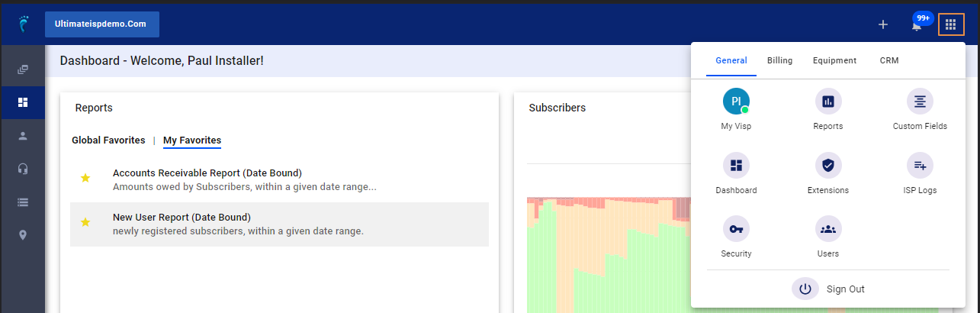Toggle the apps grid menu icon
This screenshot has height=313, width=980.
tap(950, 24)
